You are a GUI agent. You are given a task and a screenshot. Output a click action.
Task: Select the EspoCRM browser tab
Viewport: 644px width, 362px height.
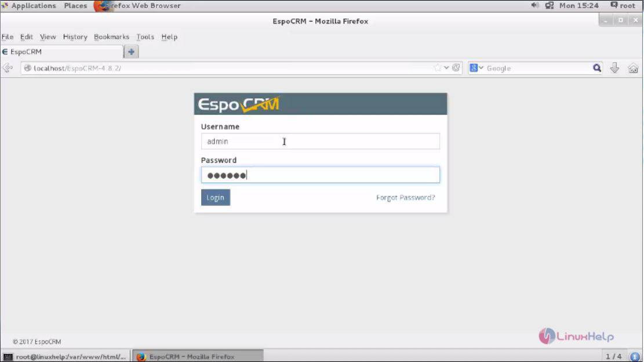(x=62, y=52)
